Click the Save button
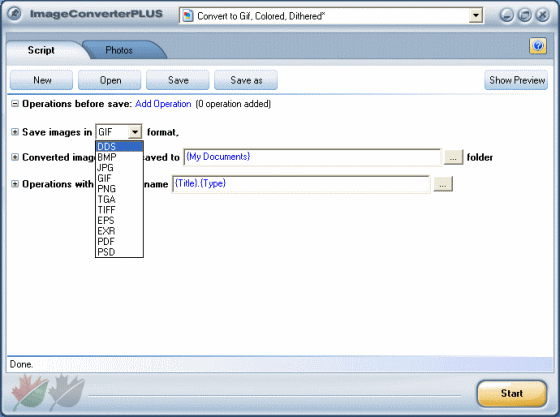The width and height of the screenshot is (560, 417). coord(178,80)
